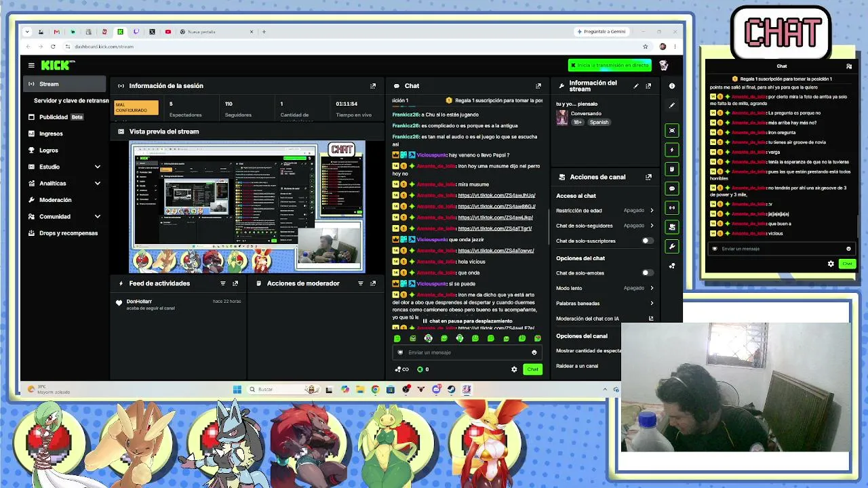Open chat settings gear icon

click(514, 369)
